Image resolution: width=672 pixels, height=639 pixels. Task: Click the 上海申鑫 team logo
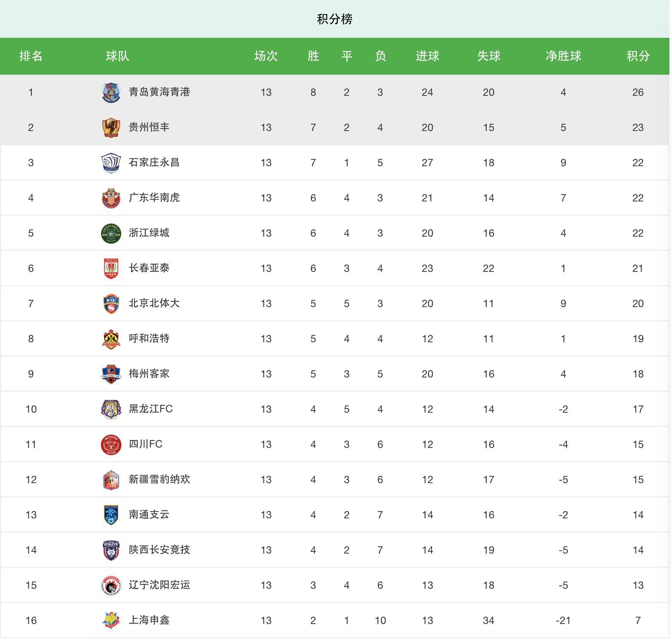click(x=111, y=621)
